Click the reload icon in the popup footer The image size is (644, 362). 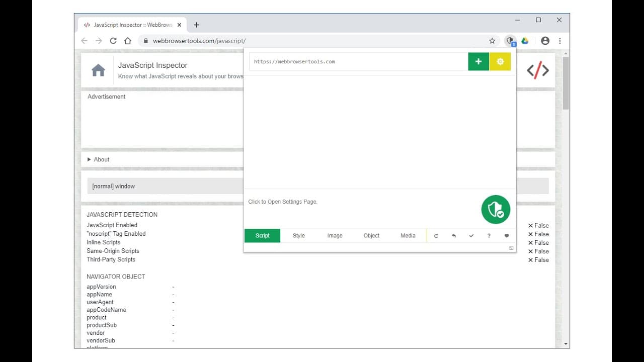click(x=436, y=236)
